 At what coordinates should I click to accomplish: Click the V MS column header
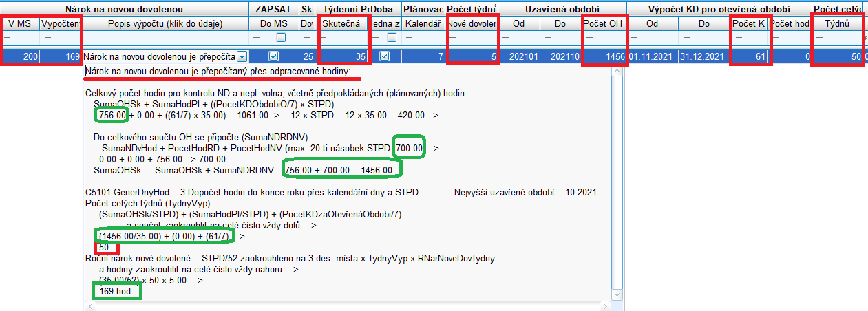(x=20, y=24)
